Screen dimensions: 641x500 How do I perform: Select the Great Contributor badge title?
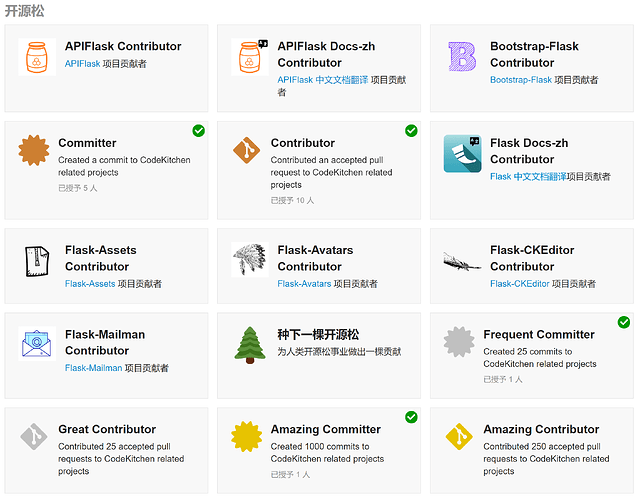pos(107,429)
